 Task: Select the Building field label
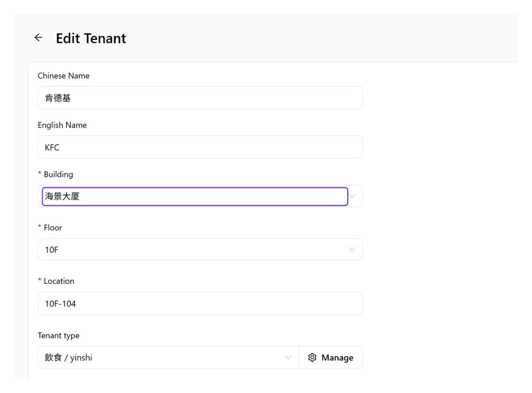[x=59, y=174]
